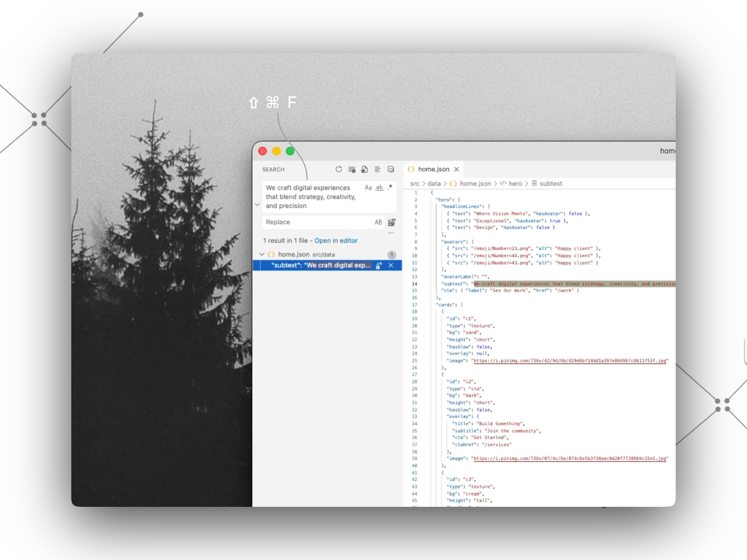
Task: Toggle search details ellipsis
Action: point(391,233)
